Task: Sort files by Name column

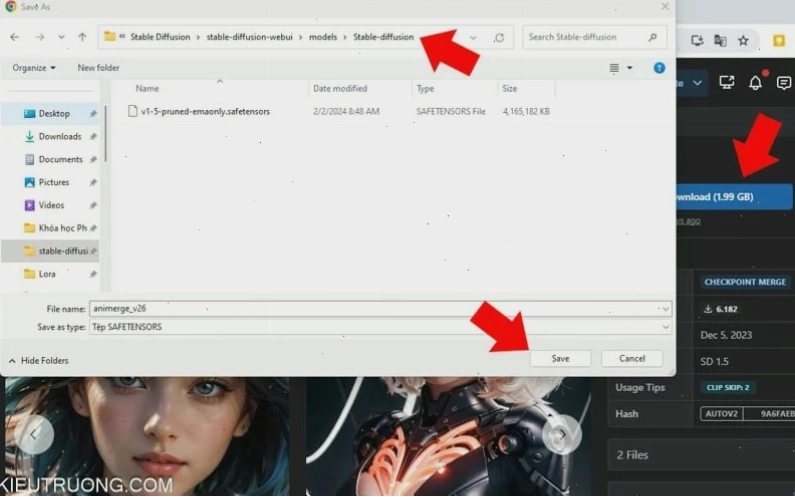Action: click(147, 88)
